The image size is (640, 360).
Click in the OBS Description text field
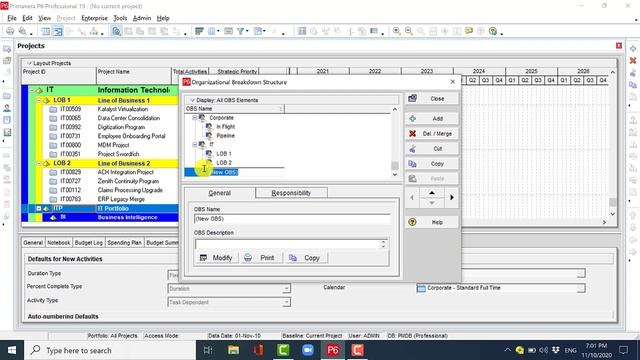(x=288, y=244)
